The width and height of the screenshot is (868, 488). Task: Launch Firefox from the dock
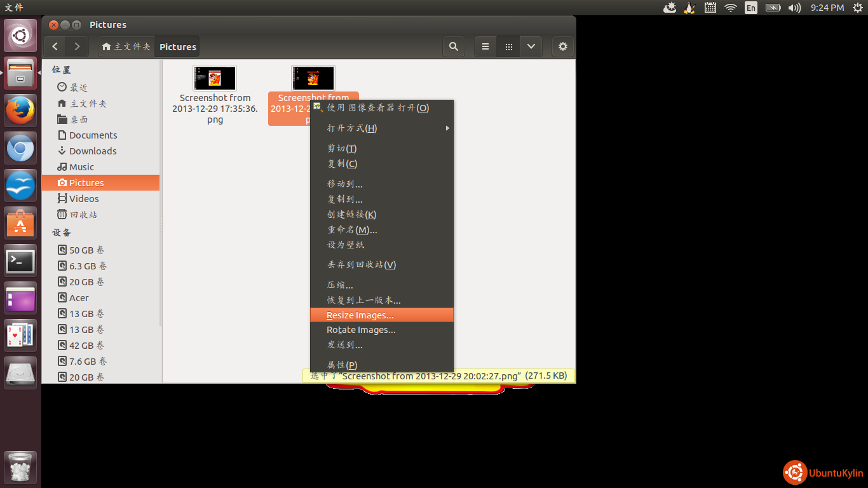tap(20, 111)
